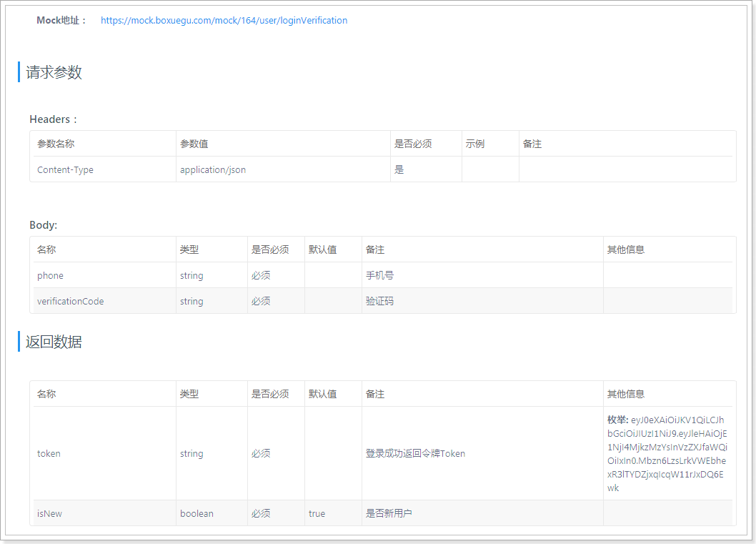
Task: Click the phone parameter name link
Action: [x=50, y=275]
